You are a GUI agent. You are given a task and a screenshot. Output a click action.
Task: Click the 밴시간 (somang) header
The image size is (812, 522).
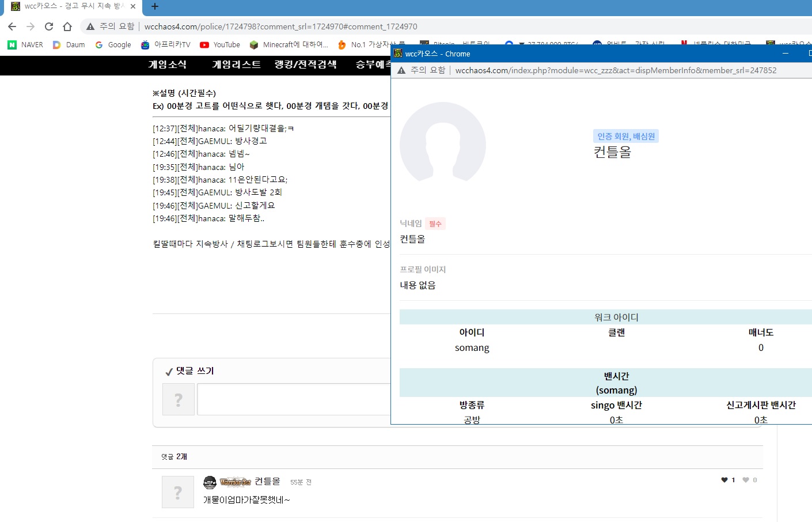pos(616,383)
